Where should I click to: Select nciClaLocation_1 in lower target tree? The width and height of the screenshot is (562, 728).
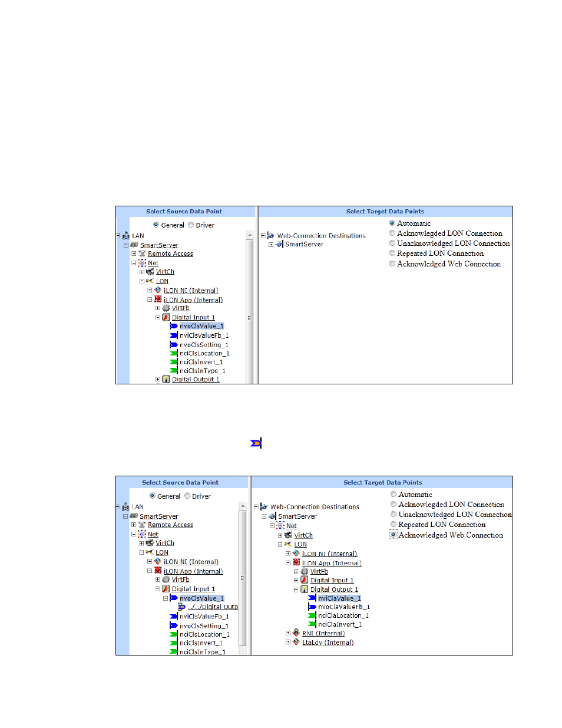pyautogui.click(x=343, y=615)
